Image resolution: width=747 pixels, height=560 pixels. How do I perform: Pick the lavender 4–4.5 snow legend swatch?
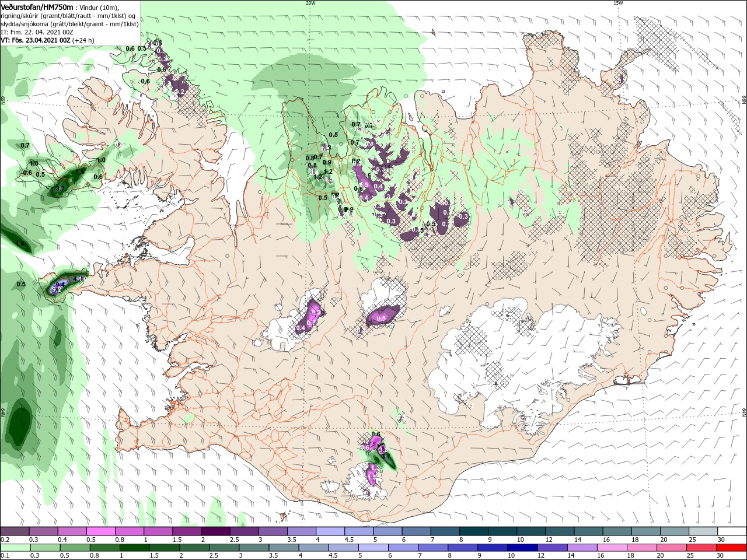tap(329, 531)
